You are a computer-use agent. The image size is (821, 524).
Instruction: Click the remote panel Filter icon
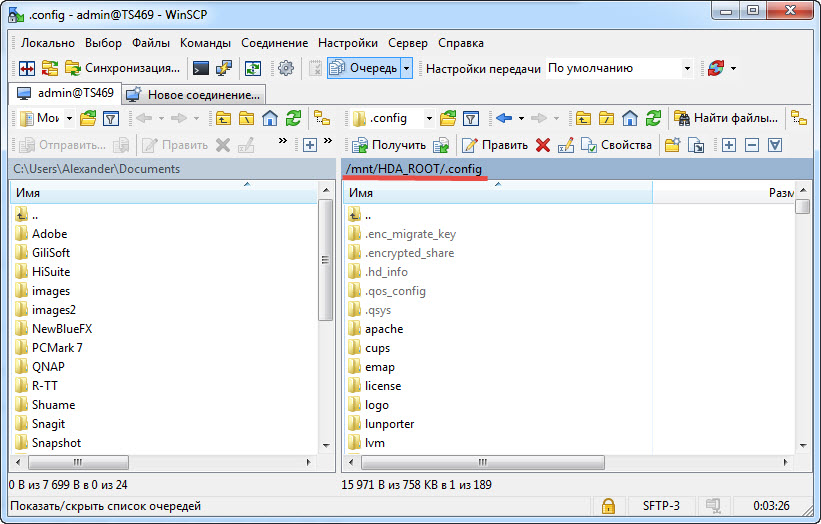coord(471,118)
